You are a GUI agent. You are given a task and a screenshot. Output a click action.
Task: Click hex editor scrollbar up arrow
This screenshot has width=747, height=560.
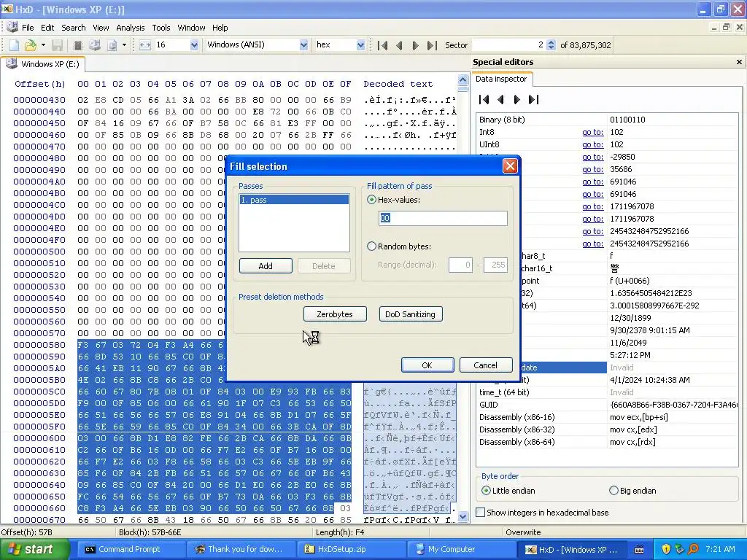[462, 79]
